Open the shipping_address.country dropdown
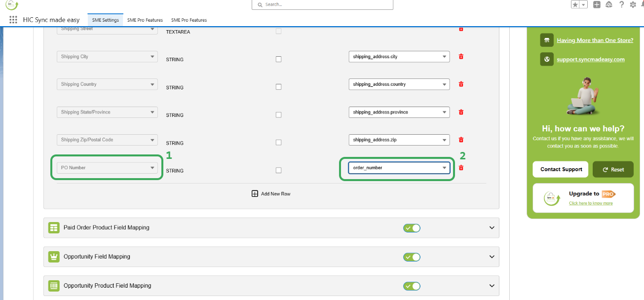 pyautogui.click(x=399, y=84)
